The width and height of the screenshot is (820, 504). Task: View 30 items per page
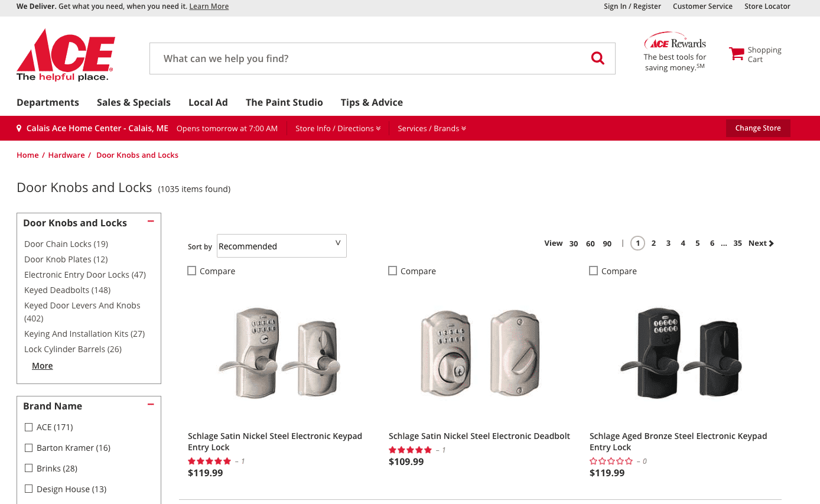pos(574,243)
